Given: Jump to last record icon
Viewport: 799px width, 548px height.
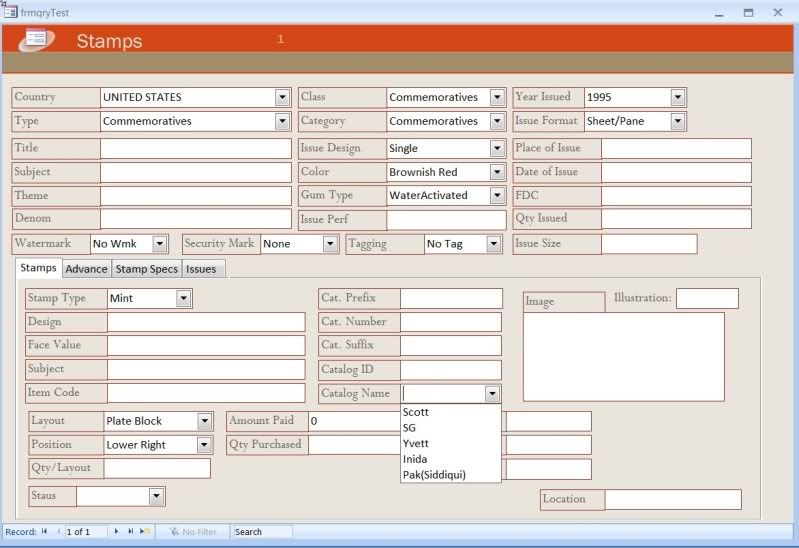Looking at the screenshot, I should (130, 531).
